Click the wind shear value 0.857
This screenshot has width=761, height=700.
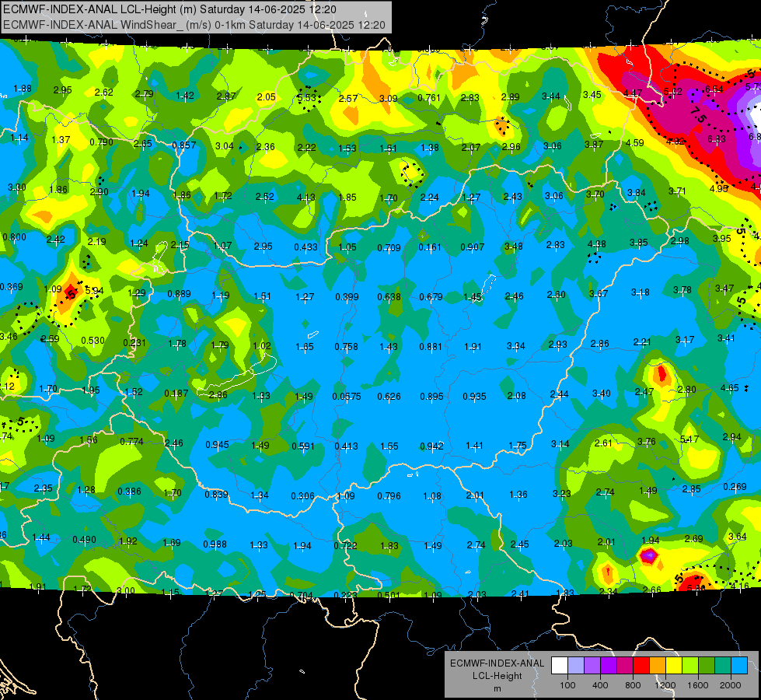[184, 145]
